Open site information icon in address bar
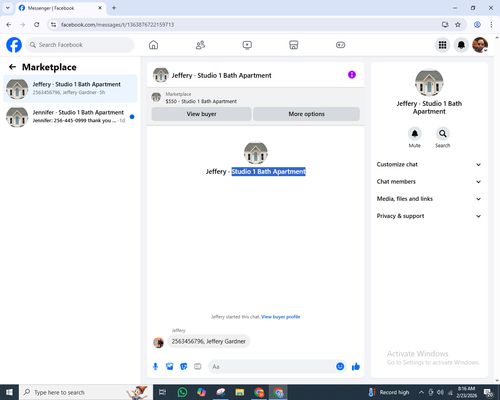The image size is (500, 400). (x=53, y=24)
